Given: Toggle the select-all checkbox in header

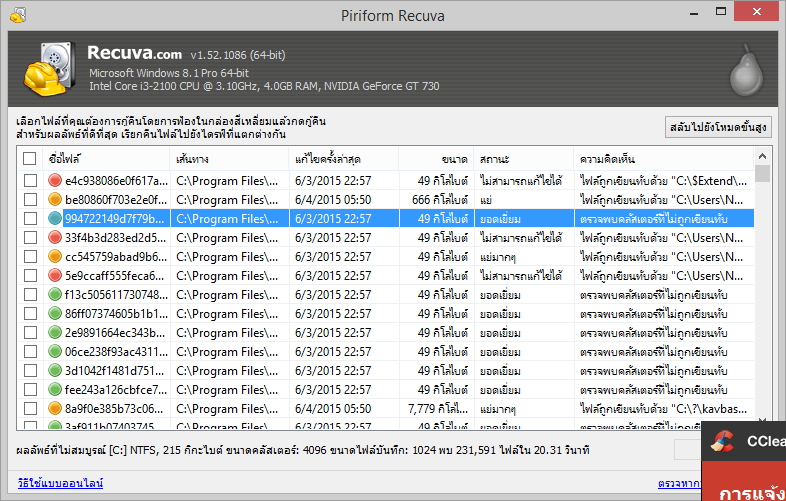Looking at the screenshot, I should click(x=30, y=159).
